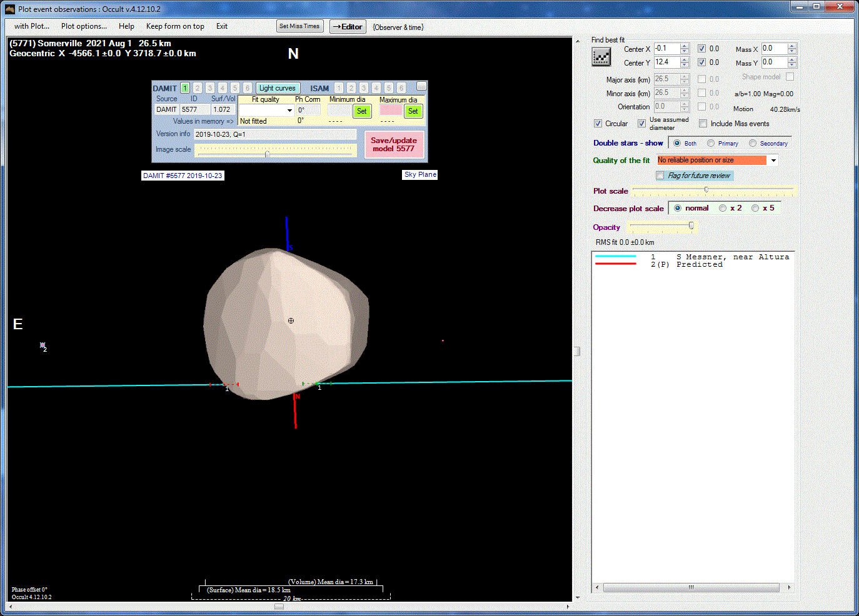Click the Center Y input field
859x616 pixels.
click(666, 62)
